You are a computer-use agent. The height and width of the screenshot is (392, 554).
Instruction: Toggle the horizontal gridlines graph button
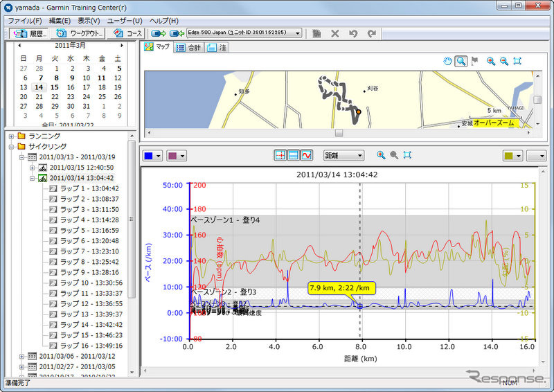pos(294,155)
